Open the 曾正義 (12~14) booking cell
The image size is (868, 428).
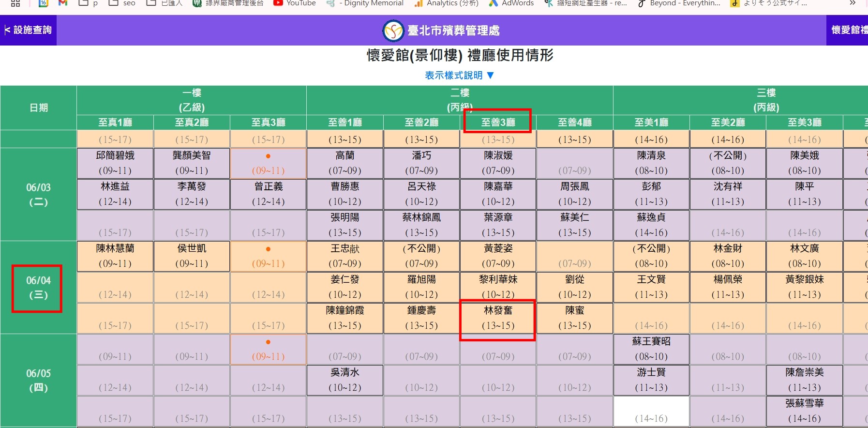click(268, 194)
